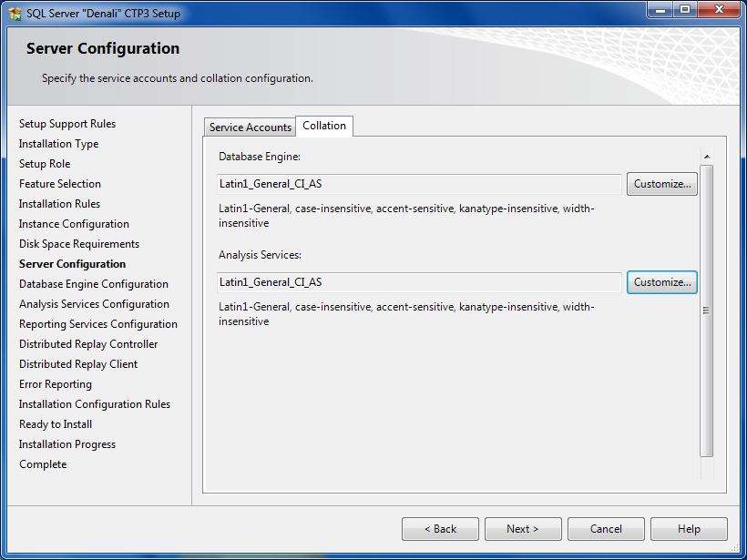Click Disk Space Requirements step

click(79, 244)
